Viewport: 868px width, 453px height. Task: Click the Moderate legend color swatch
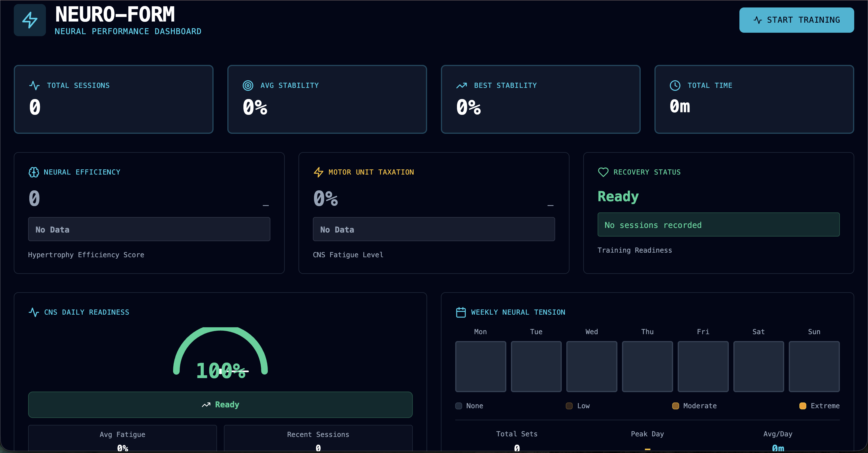675,406
